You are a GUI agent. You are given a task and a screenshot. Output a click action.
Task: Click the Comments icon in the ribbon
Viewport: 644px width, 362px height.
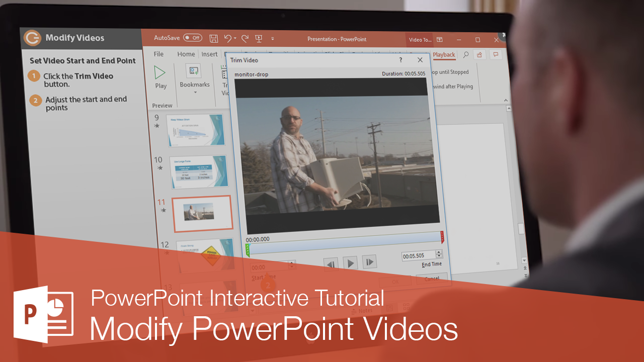coord(496,55)
